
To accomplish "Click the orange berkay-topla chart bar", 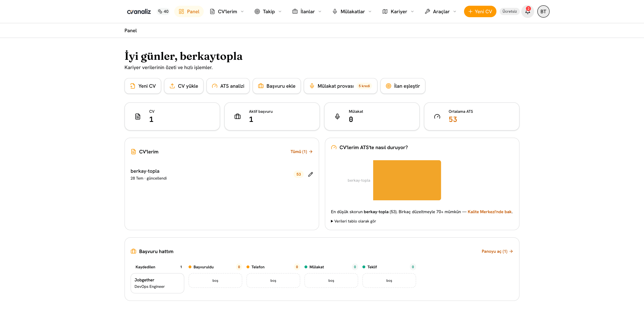I will [x=407, y=180].
